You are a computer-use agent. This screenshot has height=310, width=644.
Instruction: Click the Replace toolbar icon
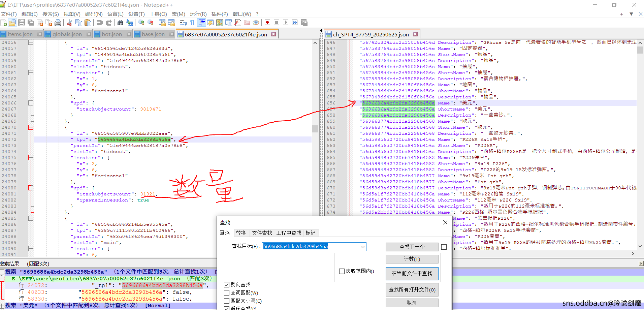click(x=129, y=23)
